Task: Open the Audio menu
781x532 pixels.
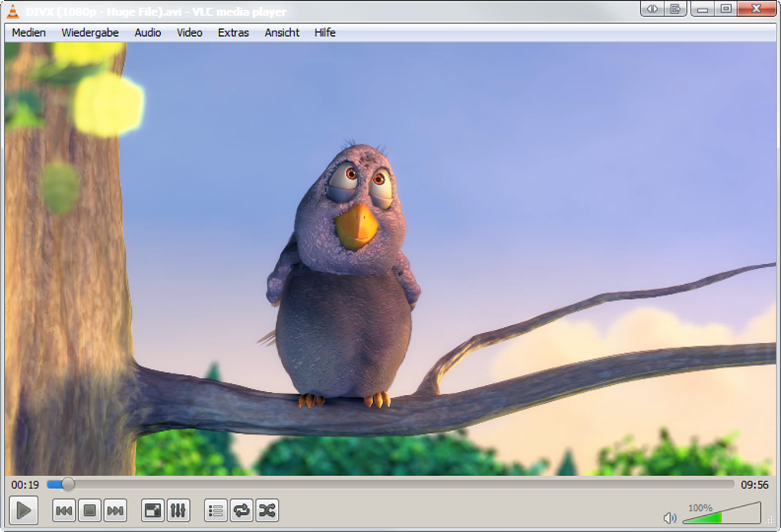Action: tap(148, 33)
